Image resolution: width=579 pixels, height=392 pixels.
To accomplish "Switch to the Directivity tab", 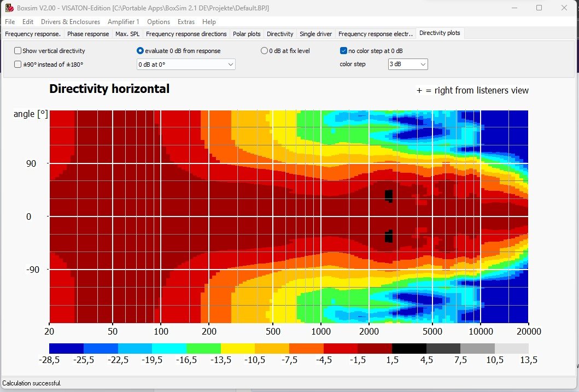I will pyautogui.click(x=280, y=33).
